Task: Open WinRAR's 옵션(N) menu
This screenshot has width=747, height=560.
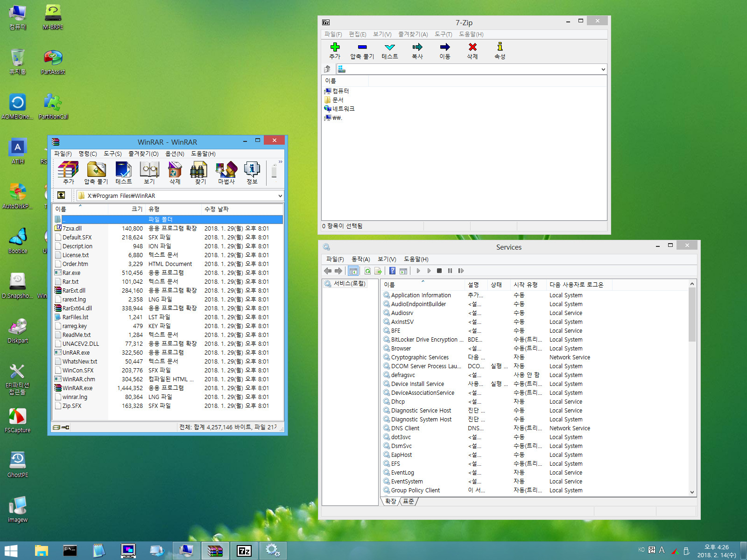Action: point(175,154)
